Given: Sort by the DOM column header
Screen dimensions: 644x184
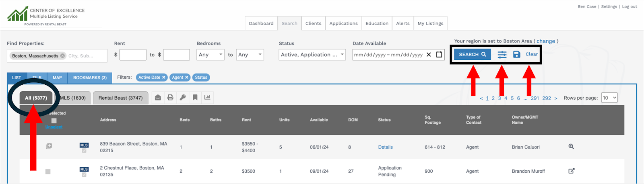Looking at the screenshot, I should point(353,120).
